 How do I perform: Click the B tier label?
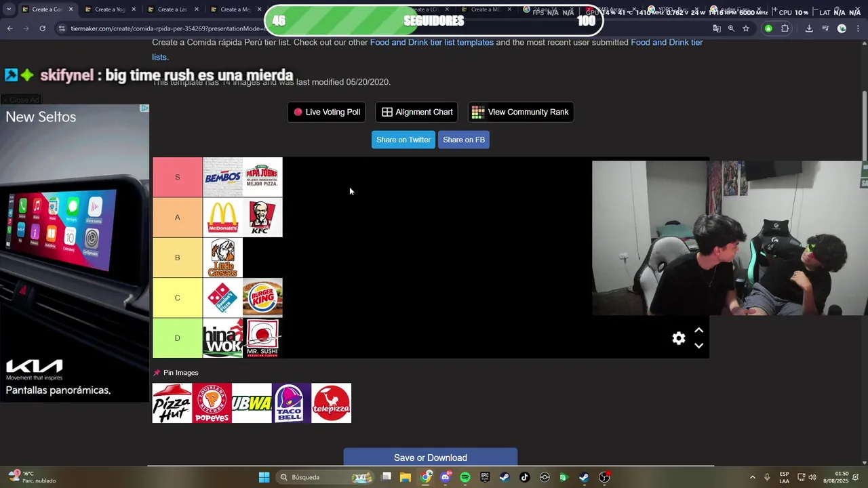point(178,258)
